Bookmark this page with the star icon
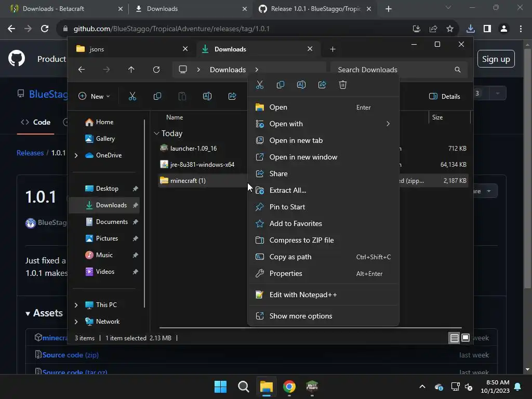 point(450,29)
